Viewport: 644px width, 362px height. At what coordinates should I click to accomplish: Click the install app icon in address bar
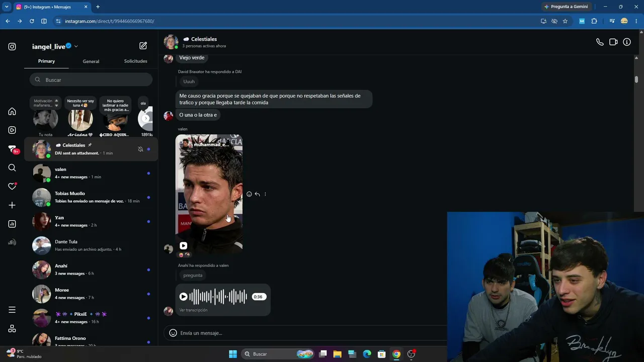543,21
